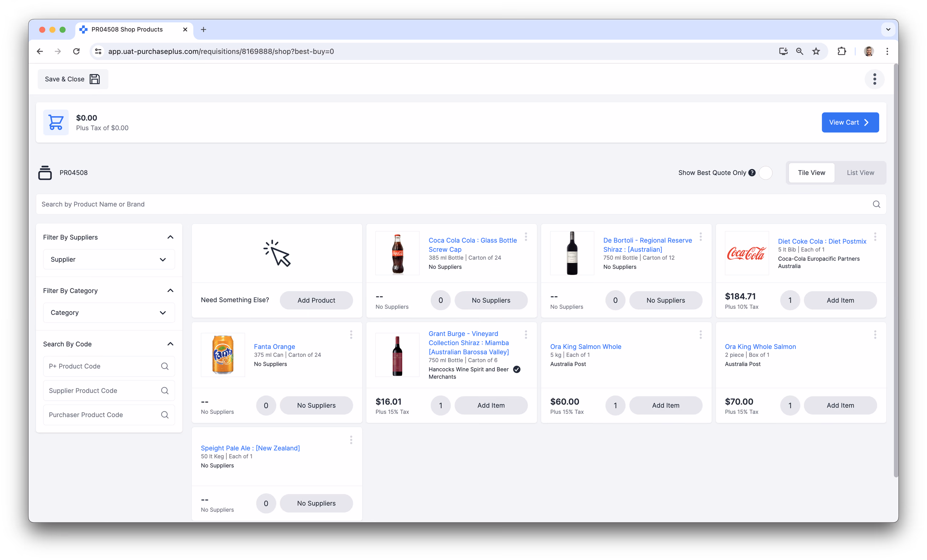Open a new browser tab

(x=204, y=29)
